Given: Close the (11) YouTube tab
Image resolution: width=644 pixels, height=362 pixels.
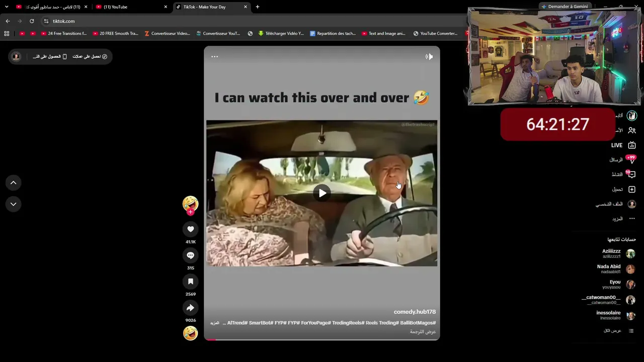Looking at the screenshot, I should (x=166, y=7).
